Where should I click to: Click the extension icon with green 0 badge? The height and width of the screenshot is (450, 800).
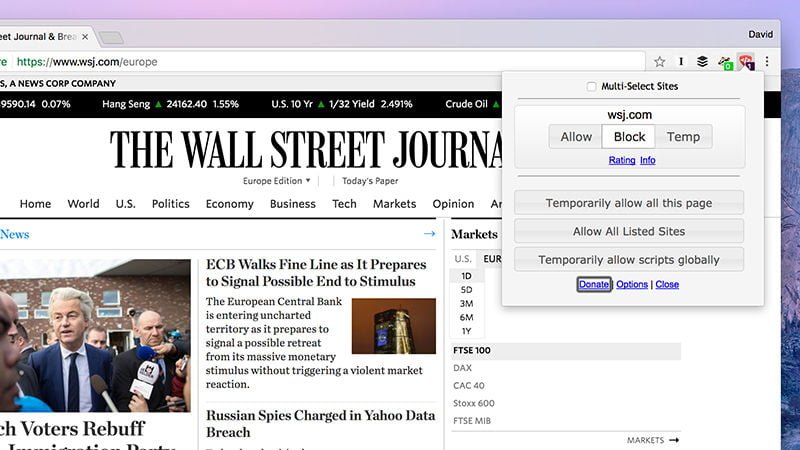[x=725, y=63]
